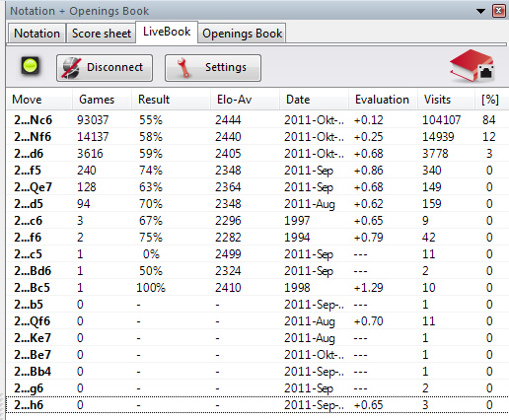509x420 pixels.
Task: Click the green connection status light
Action: click(31, 66)
